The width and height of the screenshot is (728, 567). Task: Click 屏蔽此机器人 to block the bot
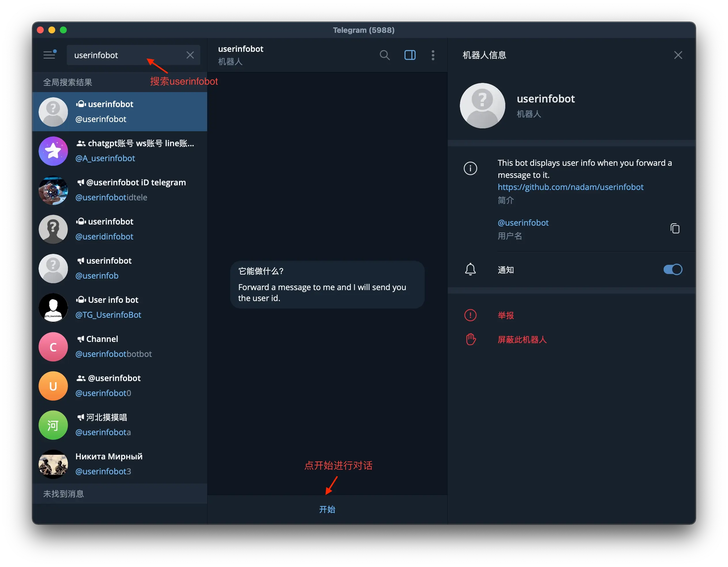coord(522,340)
